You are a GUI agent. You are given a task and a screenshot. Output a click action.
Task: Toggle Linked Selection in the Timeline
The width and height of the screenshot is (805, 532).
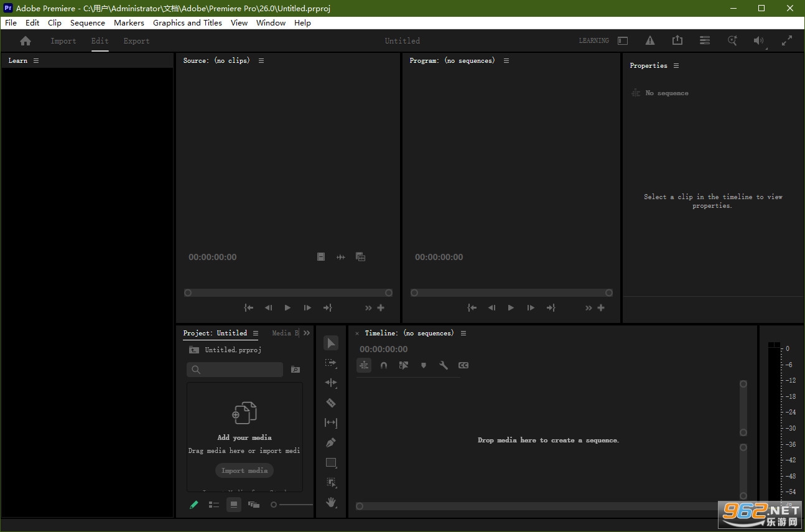(x=404, y=365)
